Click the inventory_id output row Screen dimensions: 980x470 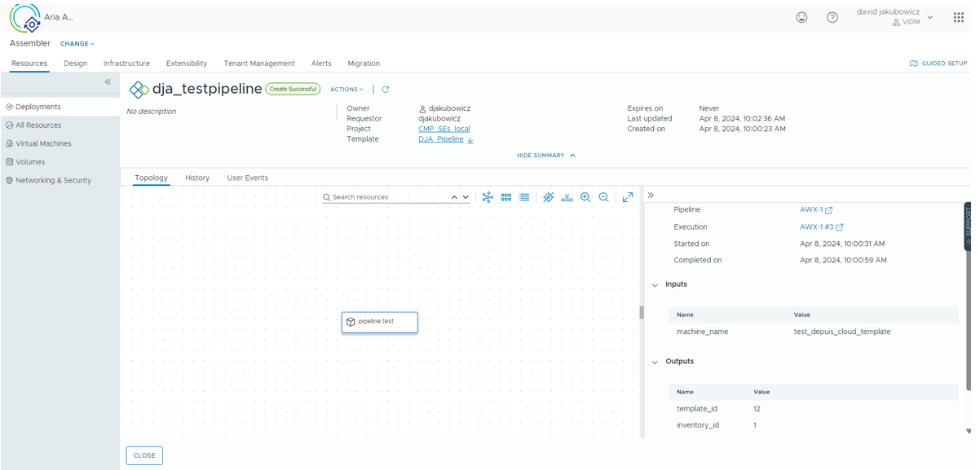814,425
